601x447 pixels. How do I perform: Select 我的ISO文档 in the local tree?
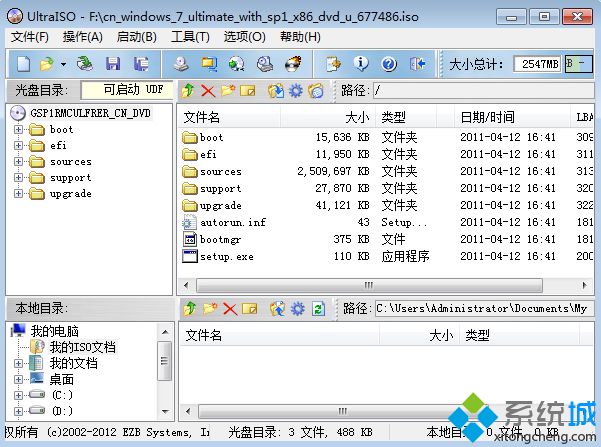[82, 347]
